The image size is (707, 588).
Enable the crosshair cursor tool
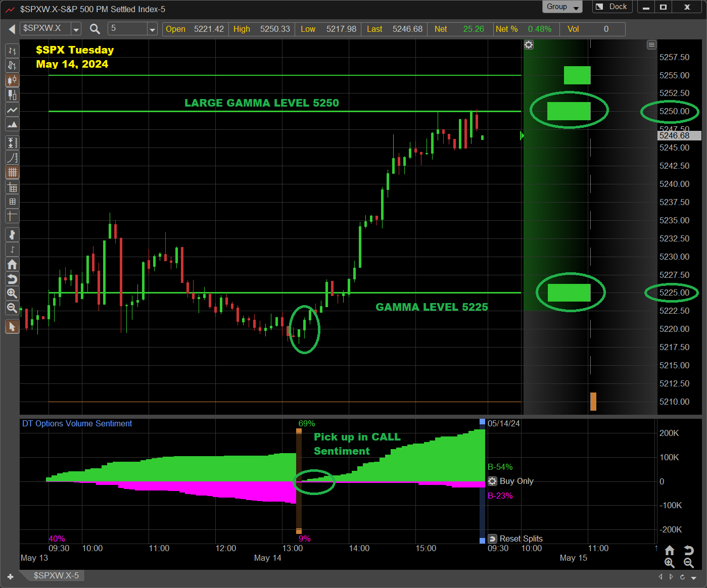(x=12, y=216)
